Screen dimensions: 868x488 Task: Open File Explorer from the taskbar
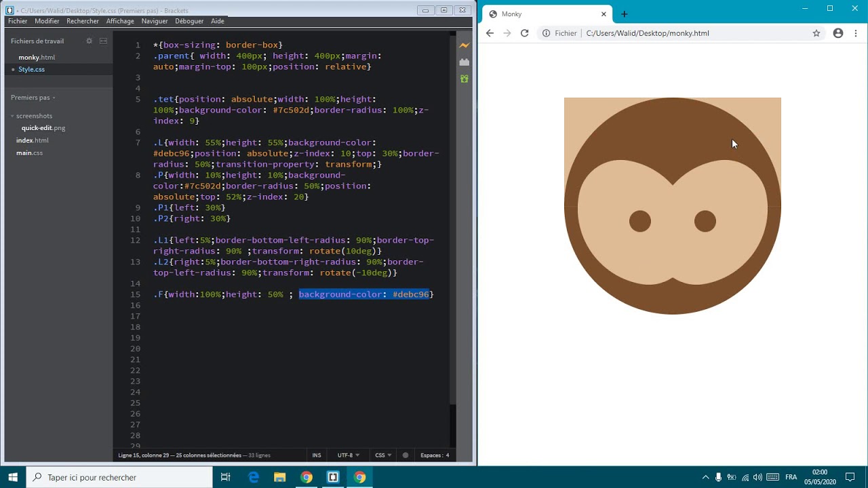coord(279,477)
